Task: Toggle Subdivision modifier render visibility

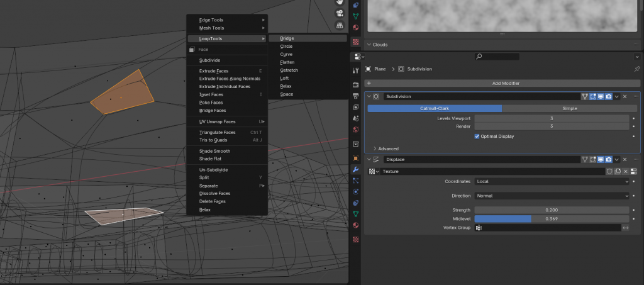Action: click(x=608, y=97)
